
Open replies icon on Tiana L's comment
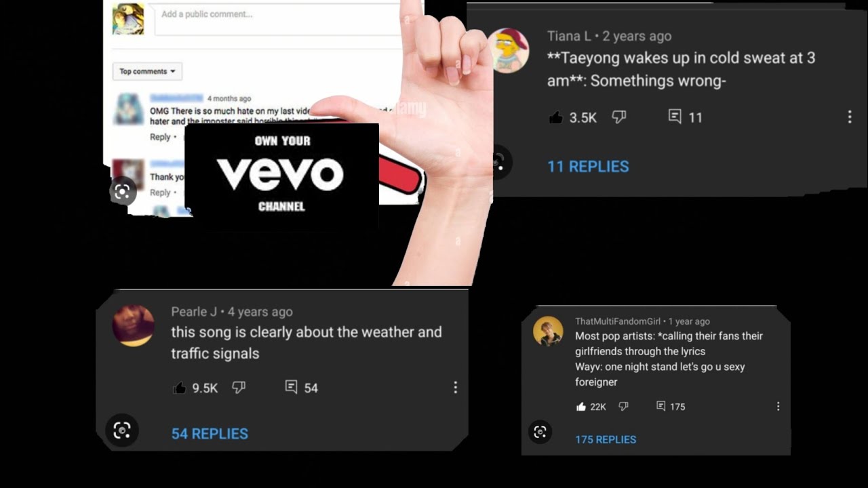coord(675,117)
